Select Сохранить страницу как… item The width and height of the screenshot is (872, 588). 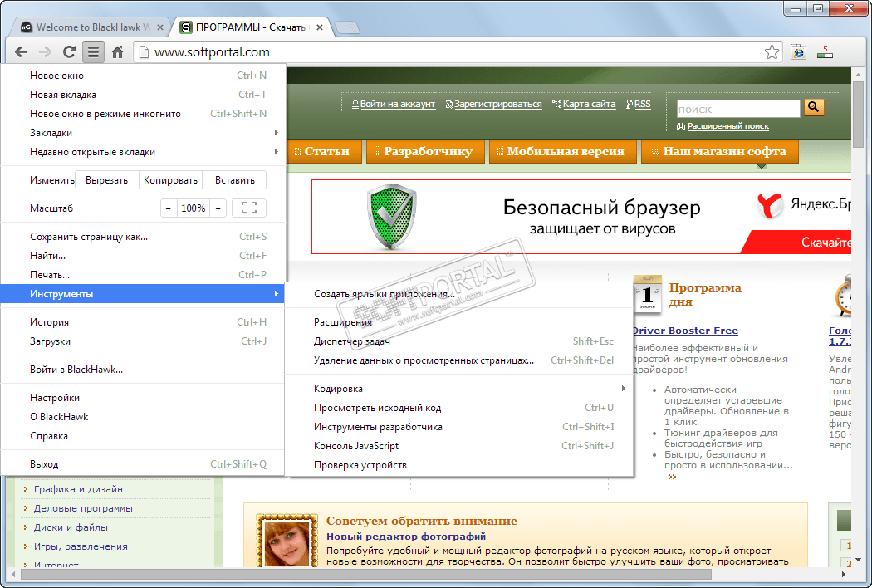click(142, 237)
